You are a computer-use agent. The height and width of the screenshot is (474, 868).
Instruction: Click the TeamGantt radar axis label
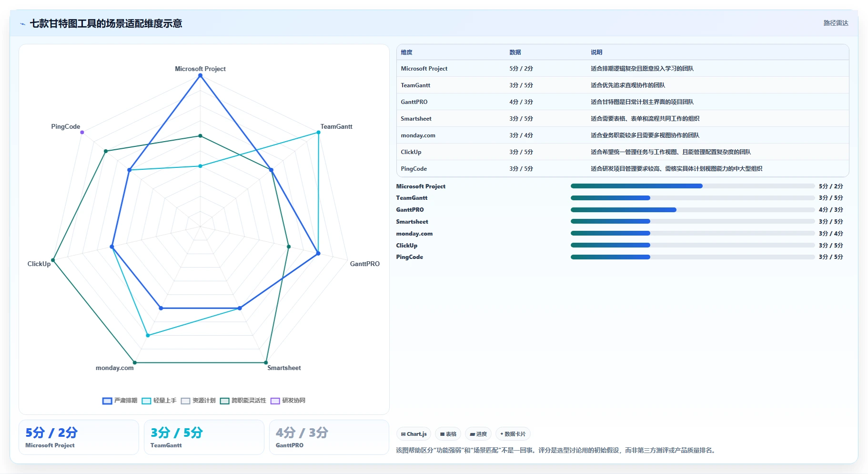point(336,126)
